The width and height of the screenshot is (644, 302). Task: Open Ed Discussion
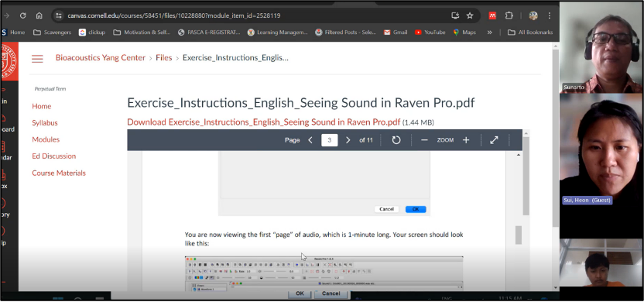54,156
